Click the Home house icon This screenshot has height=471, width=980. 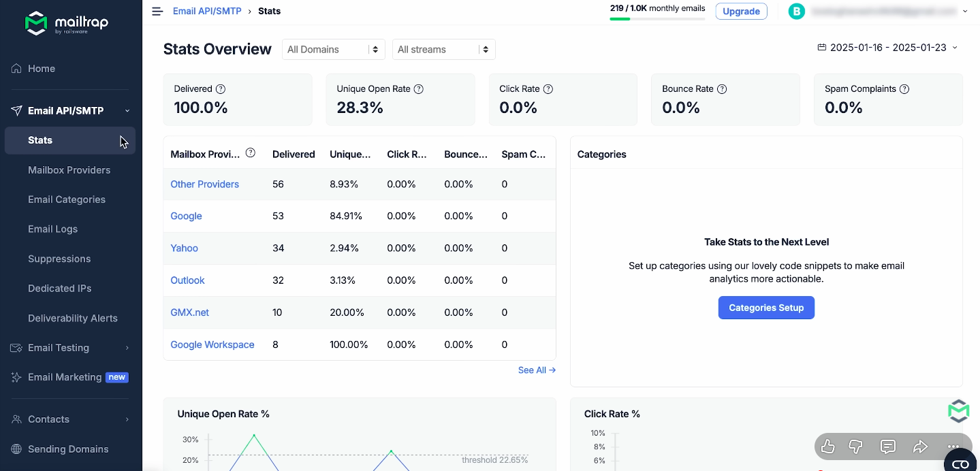click(x=16, y=69)
